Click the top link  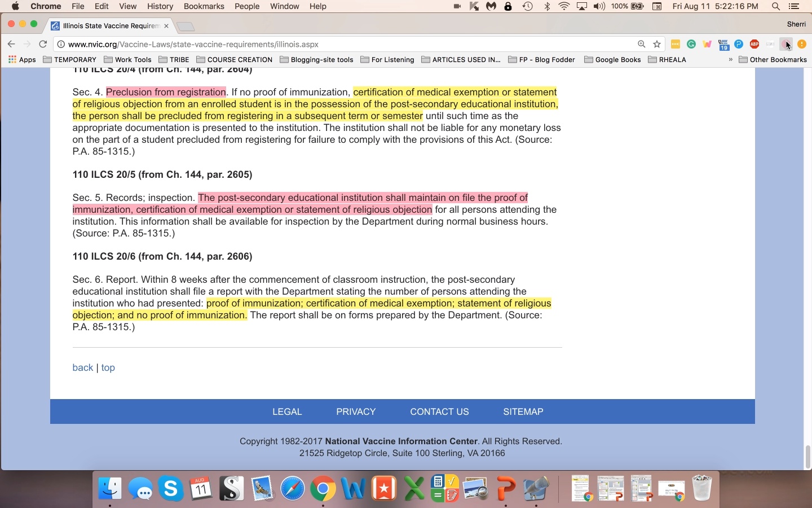point(108,367)
